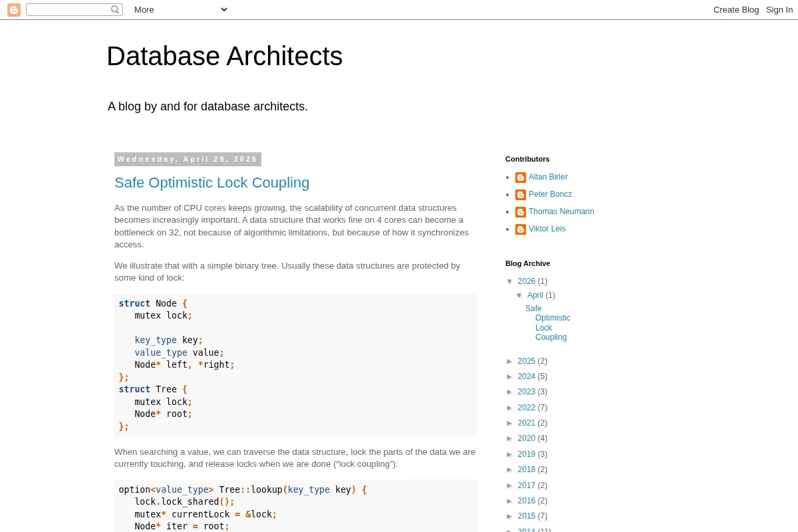
Task: Click the blog tagline text
Action: click(208, 106)
